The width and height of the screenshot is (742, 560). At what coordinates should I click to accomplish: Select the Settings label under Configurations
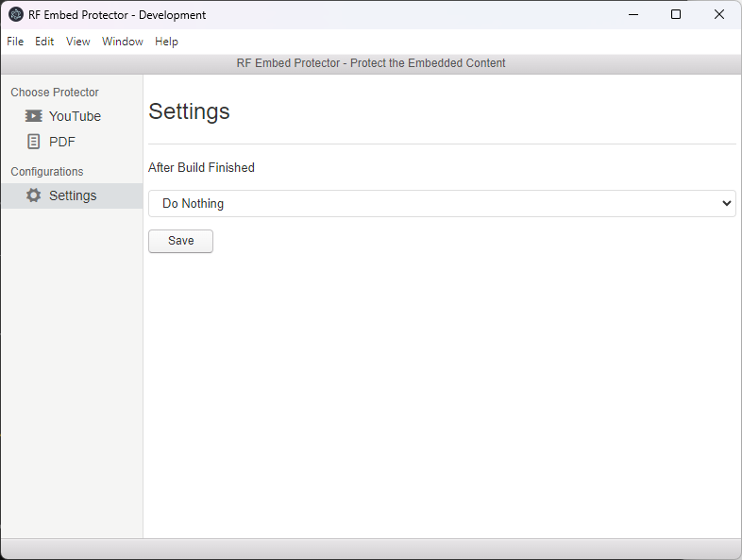tap(73, 195)
